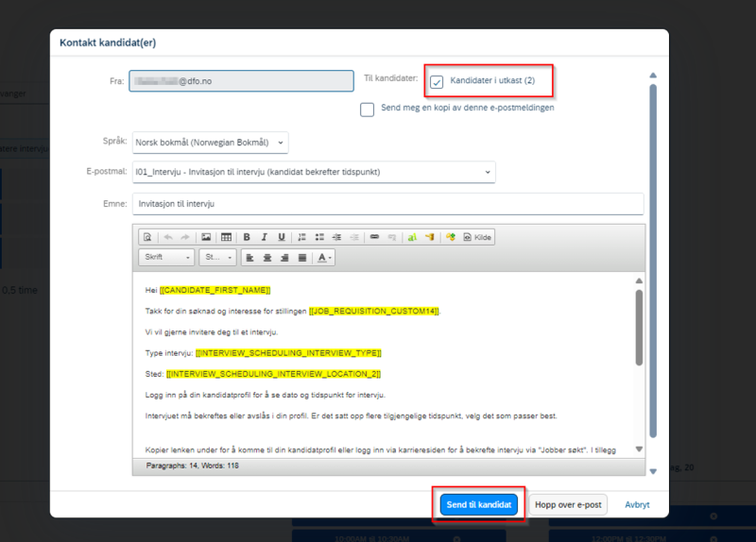Screen dimensions: 756x542
Task: Click Hopp over e-post button
Action: click(x=568, y=504)
